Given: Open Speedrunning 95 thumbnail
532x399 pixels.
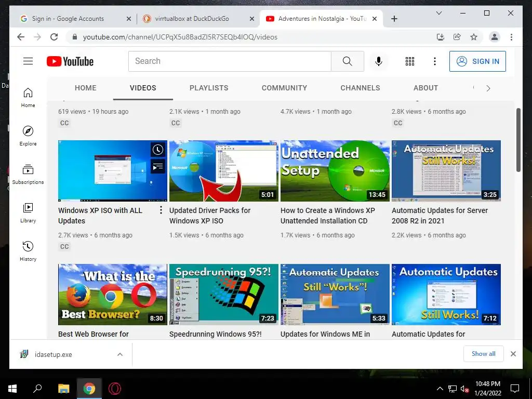Looking at the screenshot, I should point(223,294).
